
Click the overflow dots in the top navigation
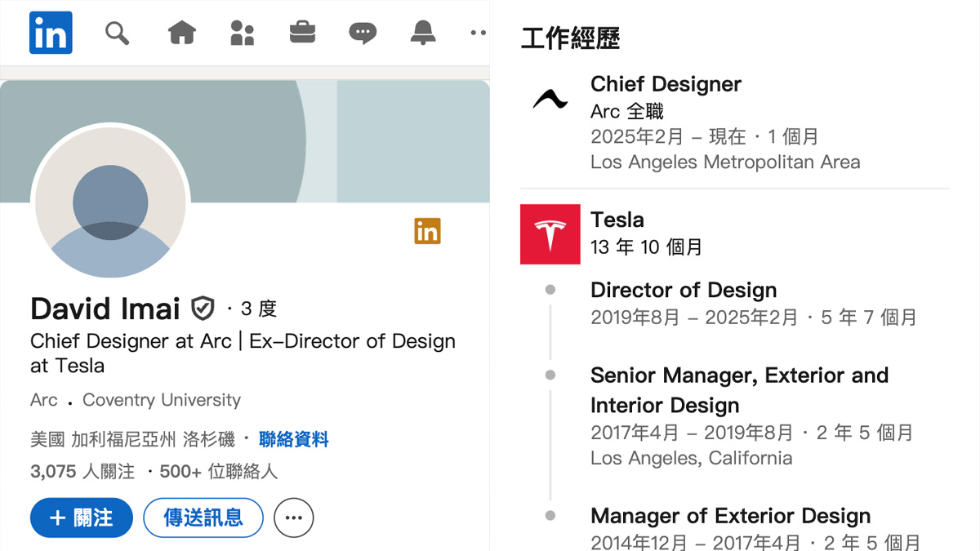[479, 33]
